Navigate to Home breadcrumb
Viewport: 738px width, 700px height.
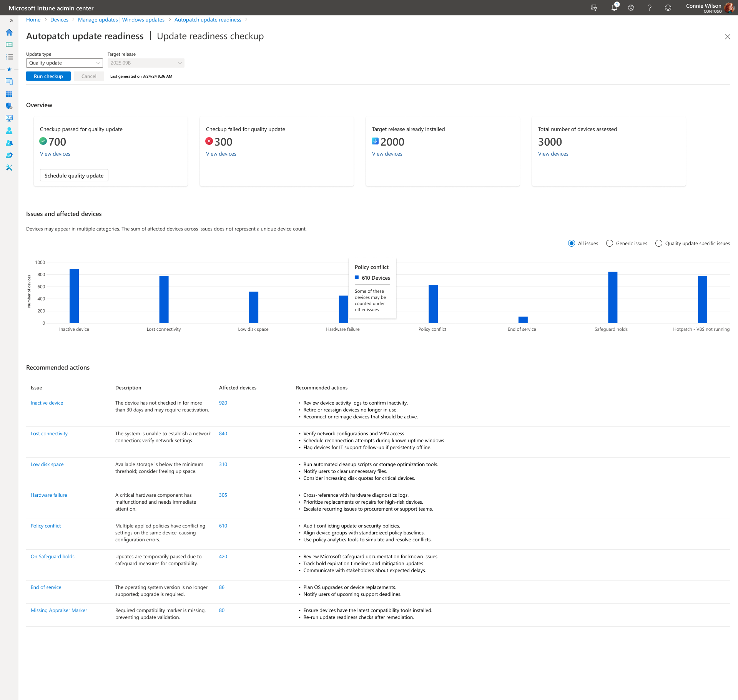tap(33, 20)
